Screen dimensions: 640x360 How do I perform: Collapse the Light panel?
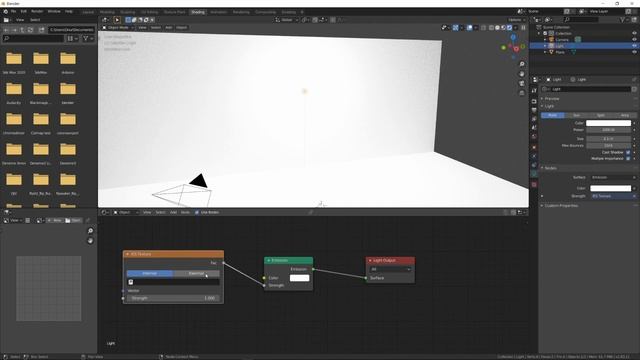(549, 106)
